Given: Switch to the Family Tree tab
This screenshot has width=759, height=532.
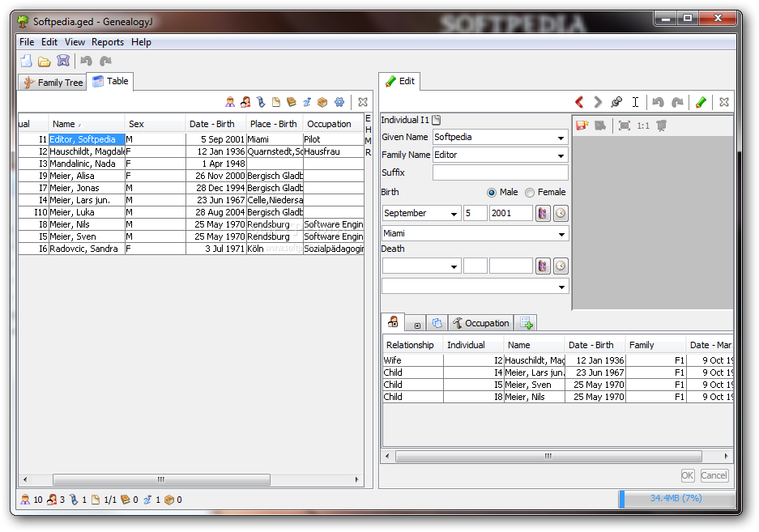Looking at the screenshot, I should 53,83.
